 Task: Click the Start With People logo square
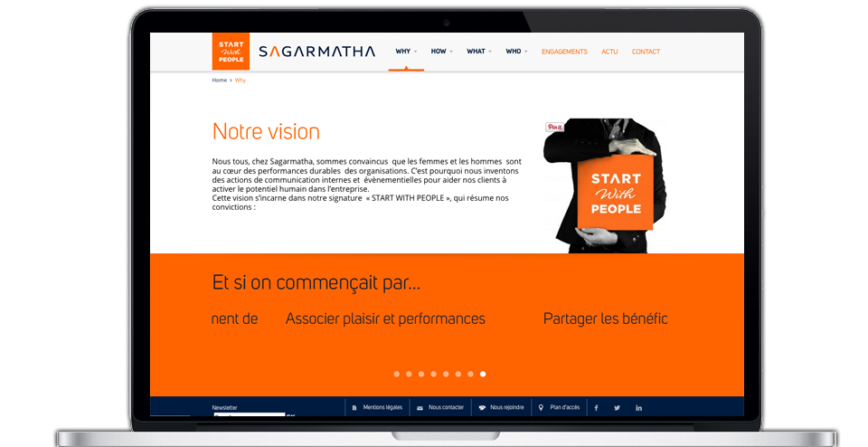tap(231, 52)
